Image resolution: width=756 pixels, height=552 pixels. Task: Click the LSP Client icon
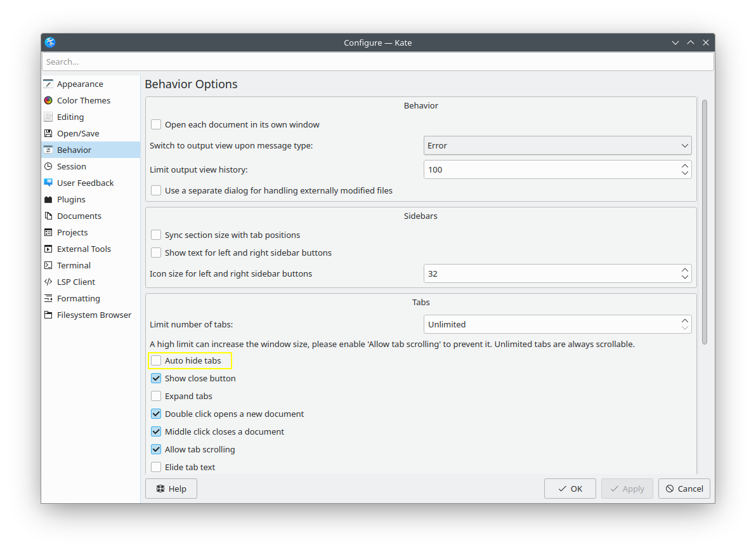[48, 282]
